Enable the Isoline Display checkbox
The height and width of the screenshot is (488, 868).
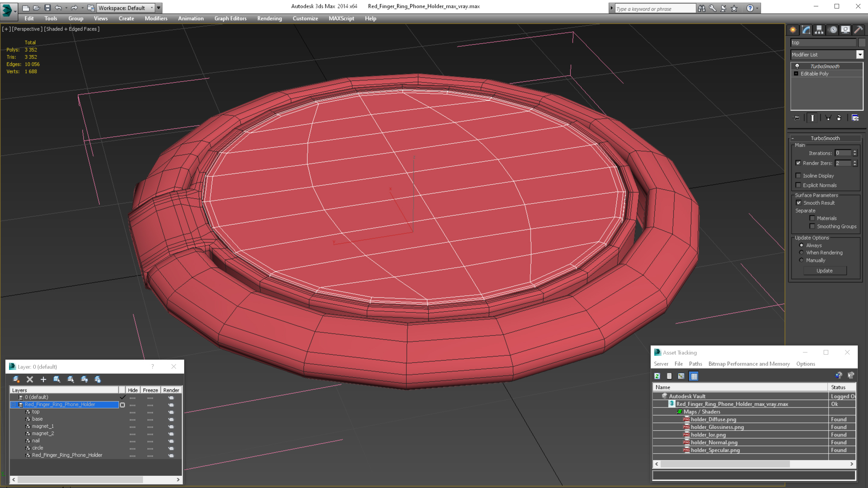point(798,175)
